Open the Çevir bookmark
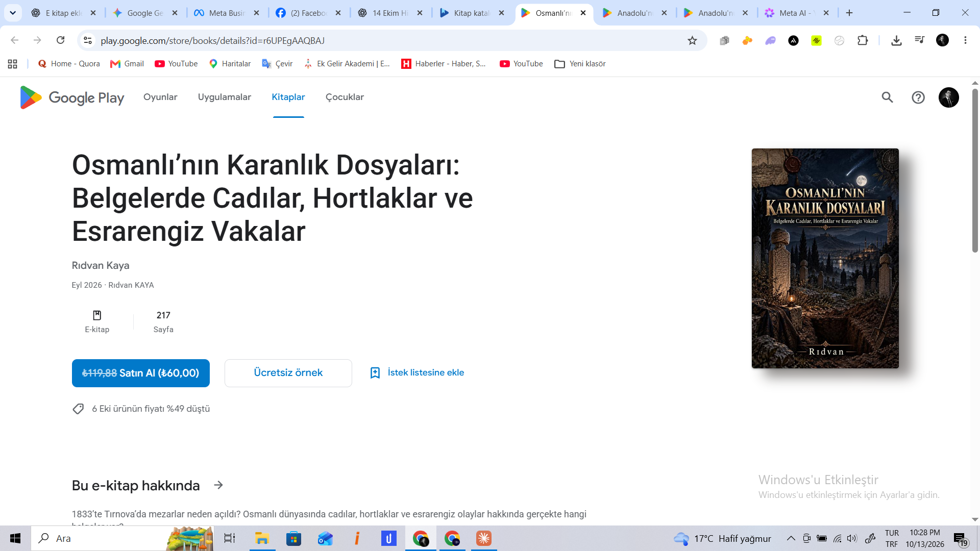Viewport: 980px width, 551px height. click(277, 64)
